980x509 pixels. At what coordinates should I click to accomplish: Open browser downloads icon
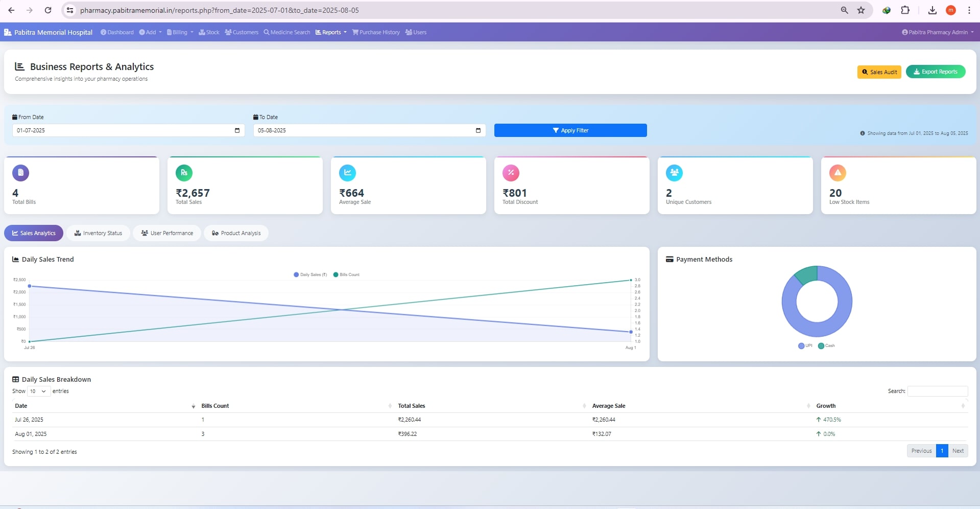932,10
